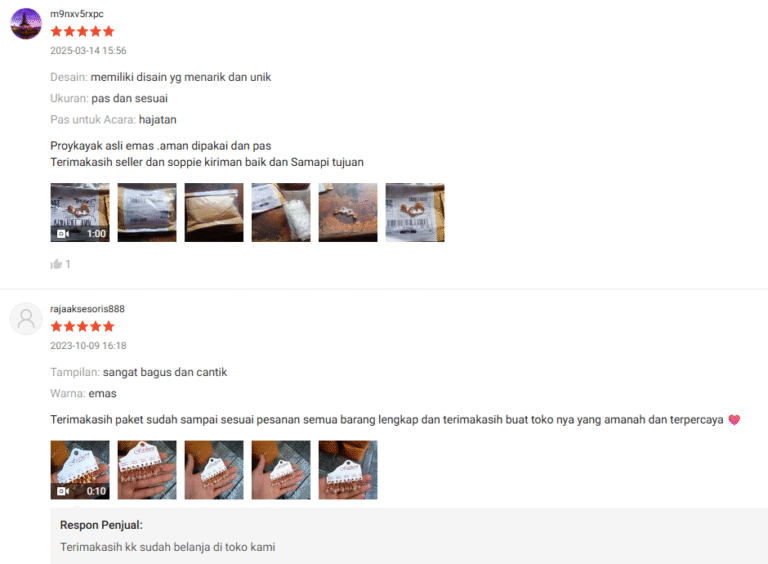View last photo in first review
768x564 pixels.
tap(415, 212)
